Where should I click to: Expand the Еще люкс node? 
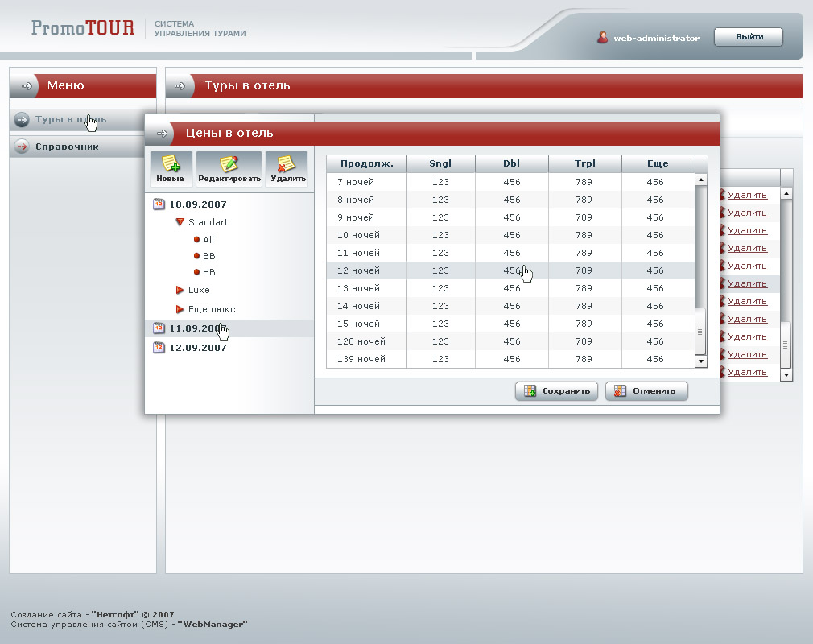[180, 309]
